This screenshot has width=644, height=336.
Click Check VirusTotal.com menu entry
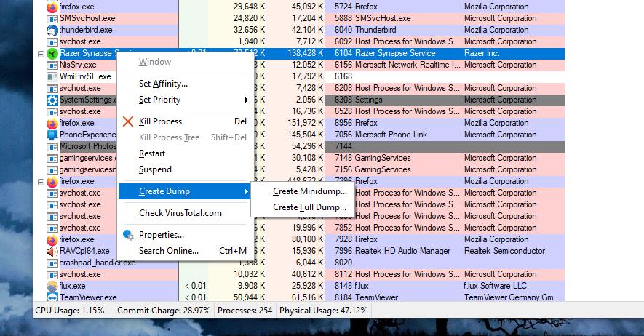(186, 213)
